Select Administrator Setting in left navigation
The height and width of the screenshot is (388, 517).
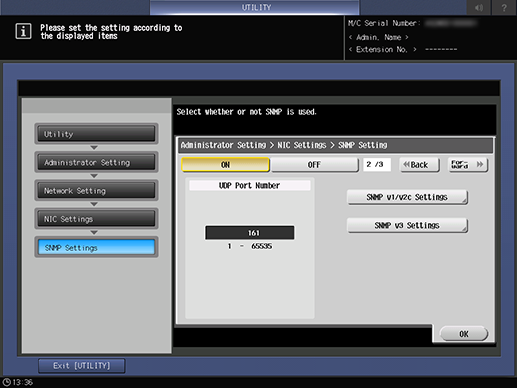(x=96, y=162)
